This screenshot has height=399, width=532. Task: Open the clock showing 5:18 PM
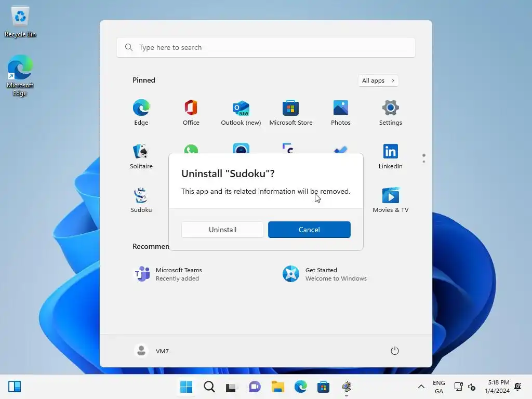(x=497, y=387)
